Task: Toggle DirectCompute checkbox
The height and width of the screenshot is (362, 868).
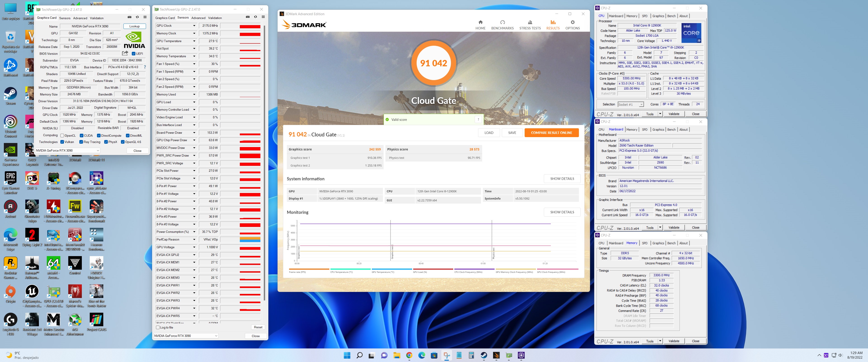Action: pos(99,136)
